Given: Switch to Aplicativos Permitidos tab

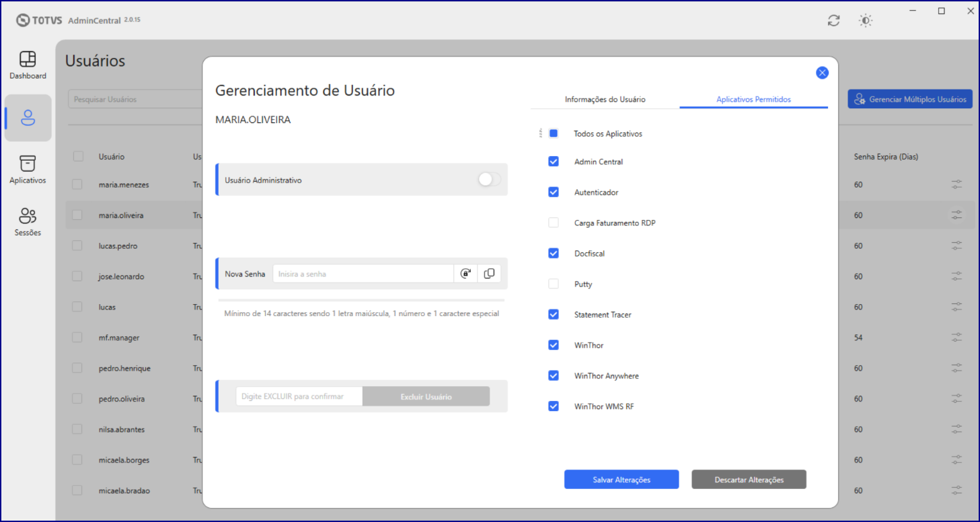Looking at the screenshot, I should point(753,100).
